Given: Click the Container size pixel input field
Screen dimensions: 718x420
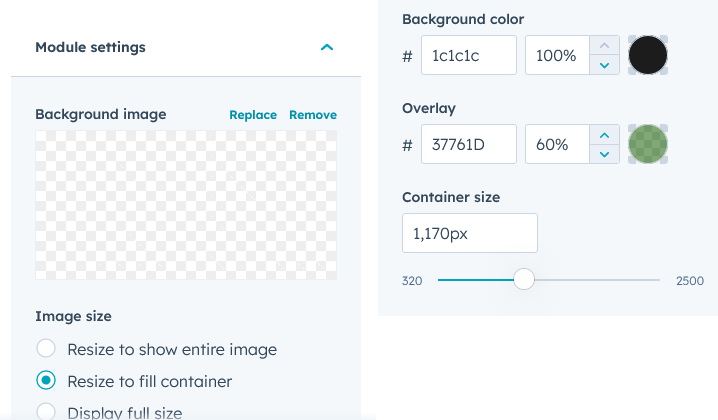Looking at the screenshot, I should (x=469, y=233).
